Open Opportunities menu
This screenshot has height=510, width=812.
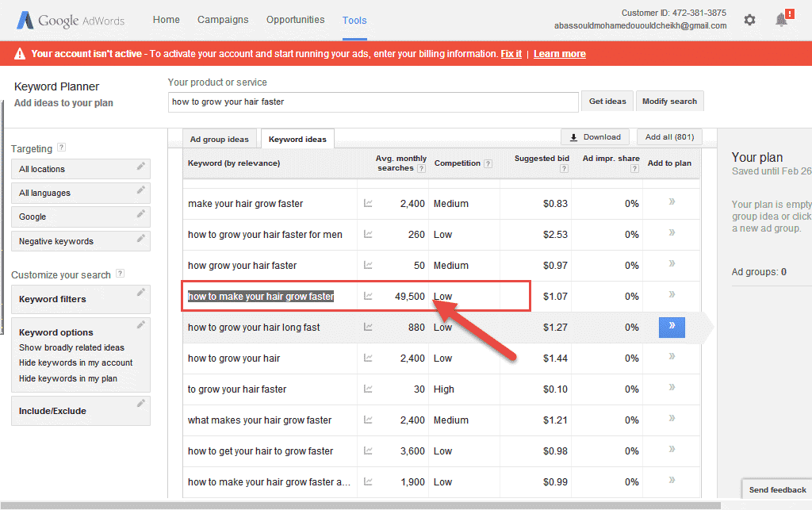[295, 20]
